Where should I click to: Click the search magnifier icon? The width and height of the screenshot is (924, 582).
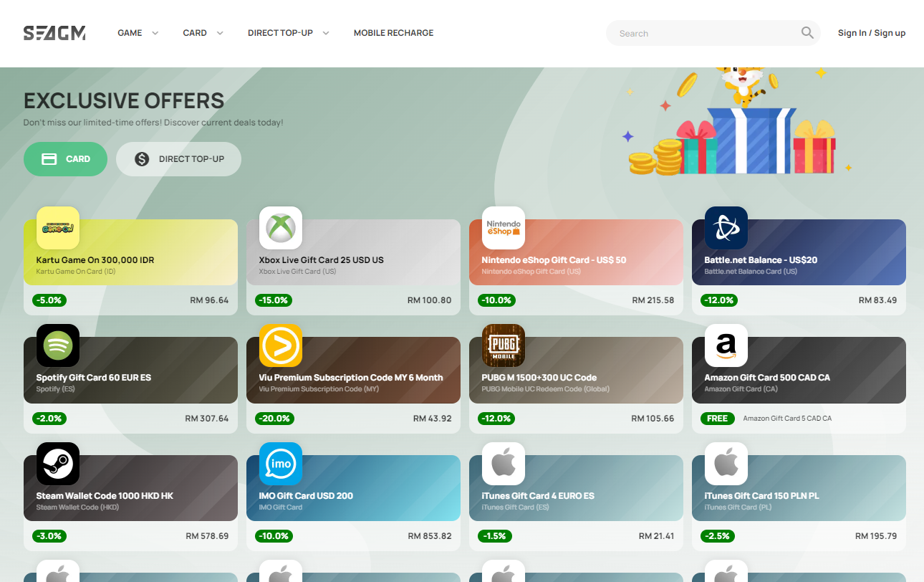[807, 33]
